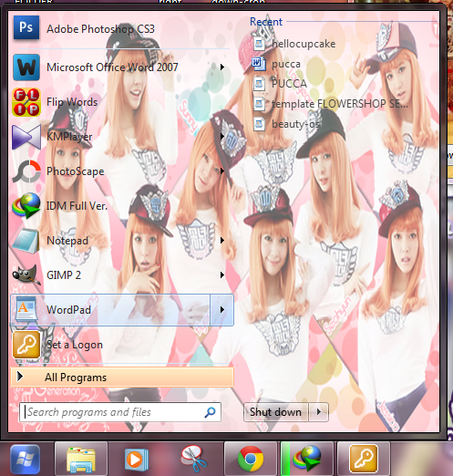
Task: Select the Flip Words menu entry text
Action: coord(72,102)
